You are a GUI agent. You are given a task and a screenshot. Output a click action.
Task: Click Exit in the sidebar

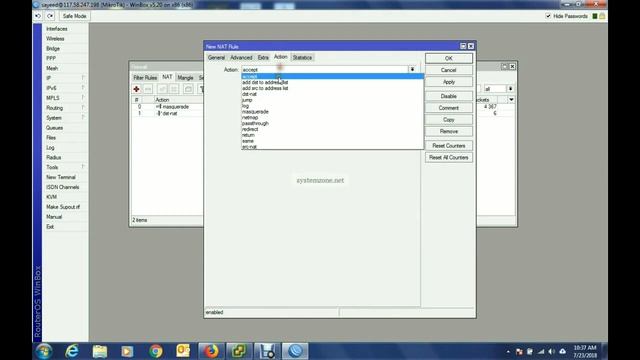click(x=50, y=227)
